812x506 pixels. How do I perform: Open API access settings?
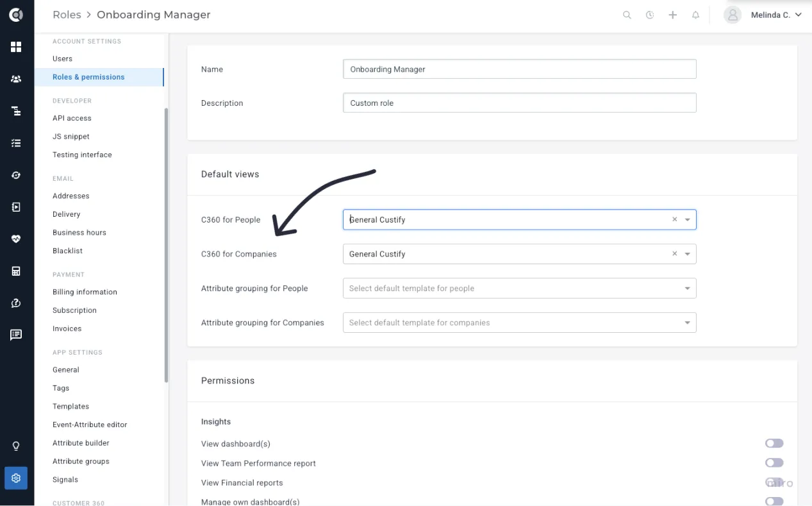[72, 118]
